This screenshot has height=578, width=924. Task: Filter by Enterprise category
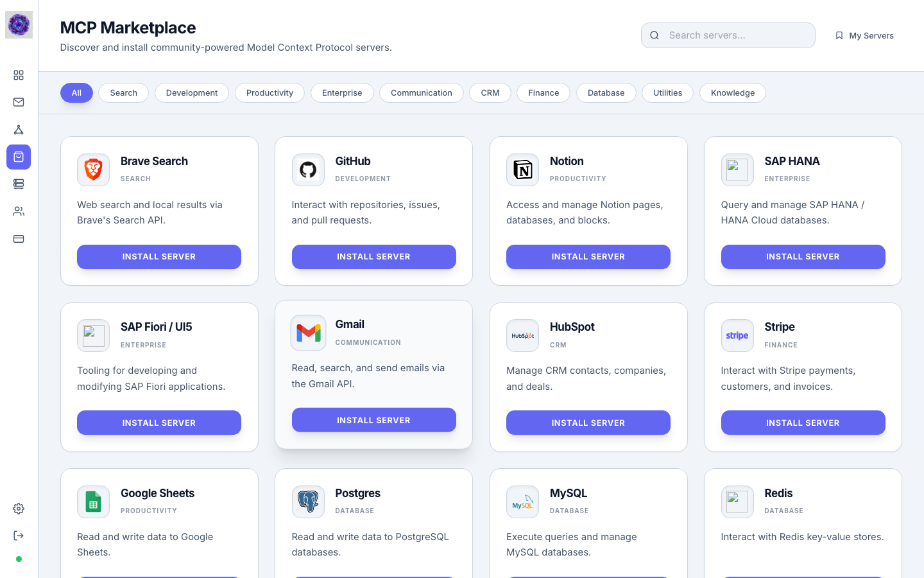pos(342,93)
